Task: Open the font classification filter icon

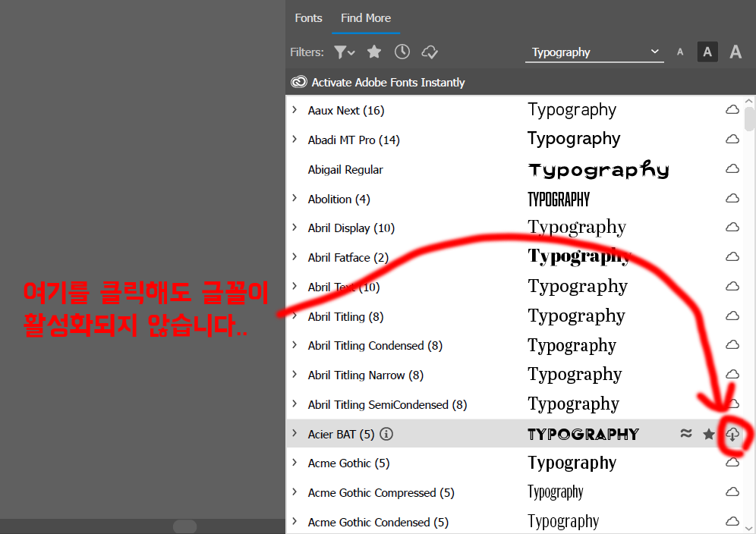Action: click(345, 52)
